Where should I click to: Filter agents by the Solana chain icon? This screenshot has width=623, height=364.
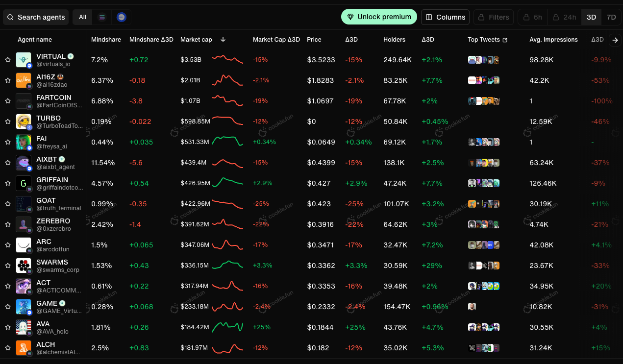[x=102, y=17]
